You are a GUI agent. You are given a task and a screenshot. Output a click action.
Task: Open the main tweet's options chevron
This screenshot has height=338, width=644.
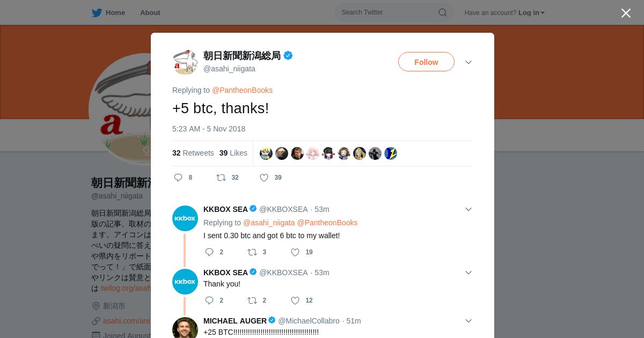[469, 62]
